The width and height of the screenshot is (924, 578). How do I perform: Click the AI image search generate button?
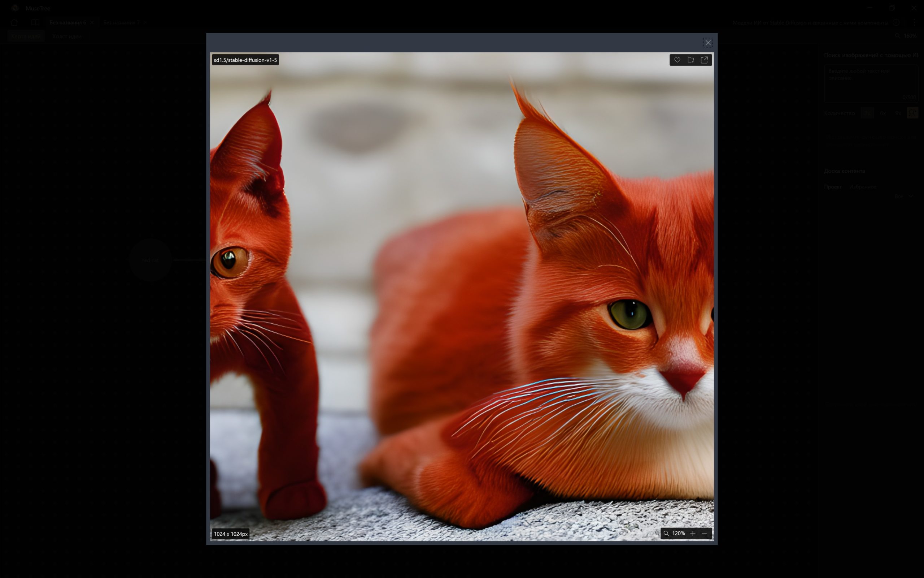pyautogui.click(x=912, y=113)
